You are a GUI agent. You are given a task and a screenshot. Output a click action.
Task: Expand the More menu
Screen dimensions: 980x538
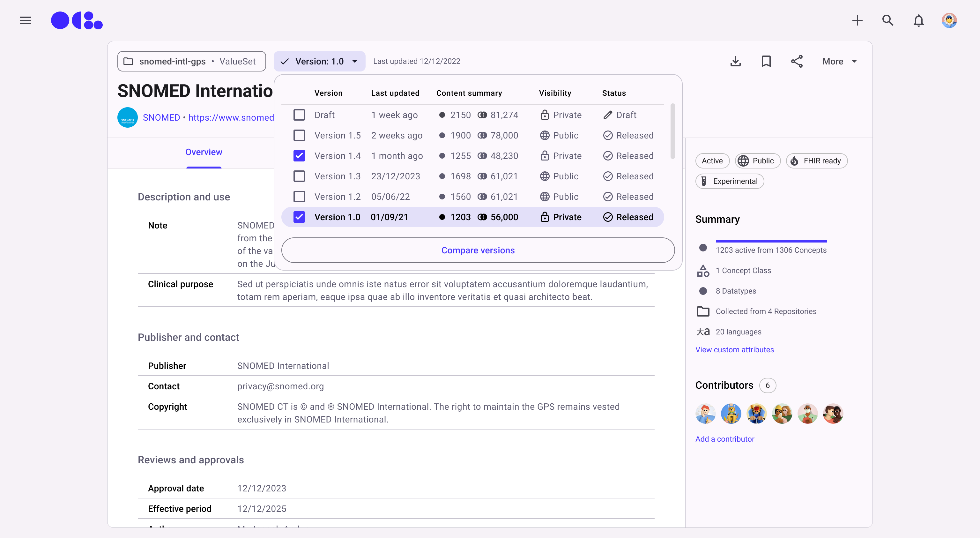point(839,61)
